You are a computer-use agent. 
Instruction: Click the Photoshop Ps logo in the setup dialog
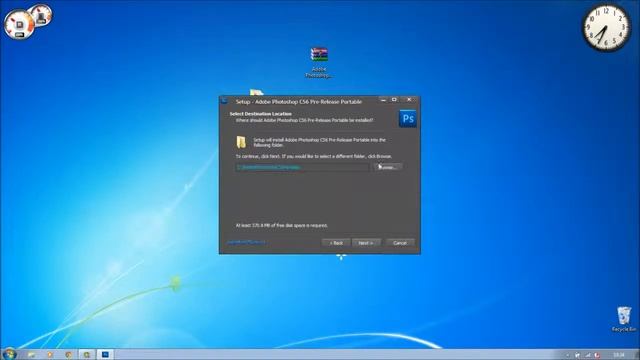click(x=408, y=118)
